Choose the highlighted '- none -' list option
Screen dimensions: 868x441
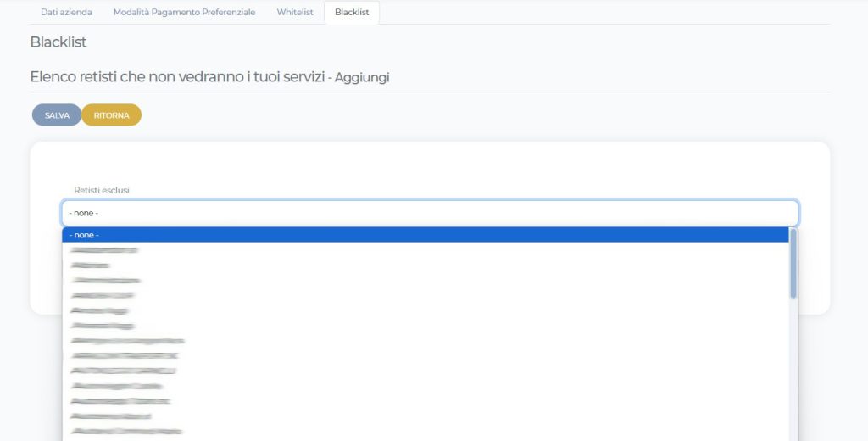tap(426, 235)
